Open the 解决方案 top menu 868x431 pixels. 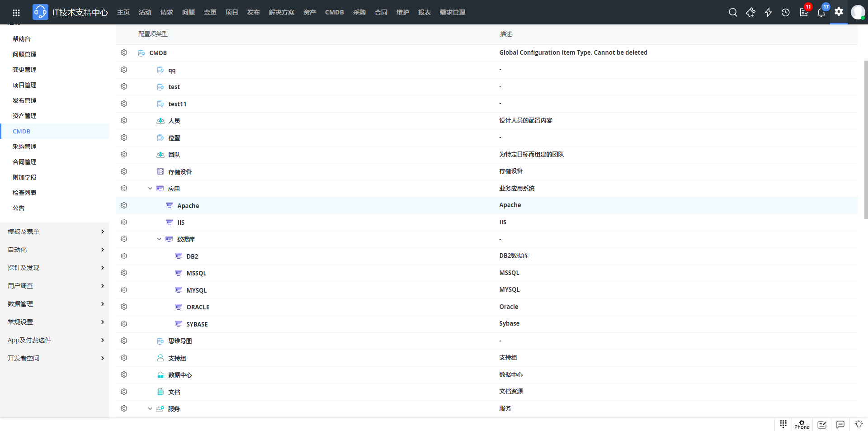click(x=282, y=12)
